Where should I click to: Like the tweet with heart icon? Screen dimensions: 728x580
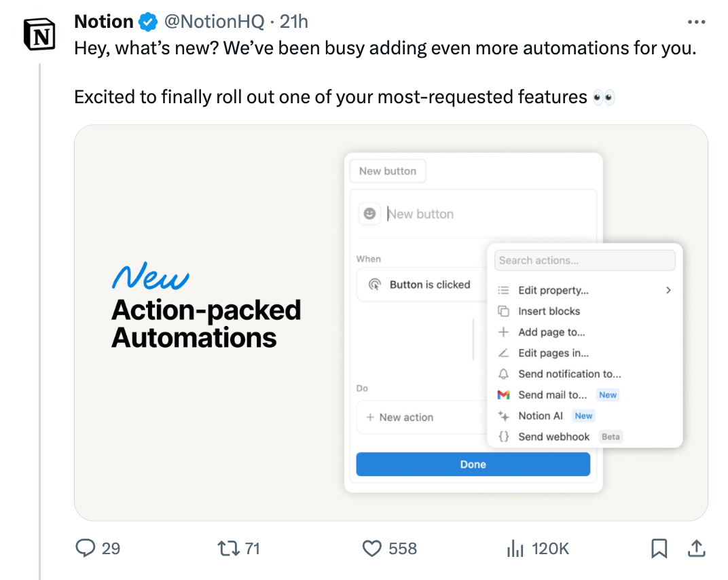372,549
